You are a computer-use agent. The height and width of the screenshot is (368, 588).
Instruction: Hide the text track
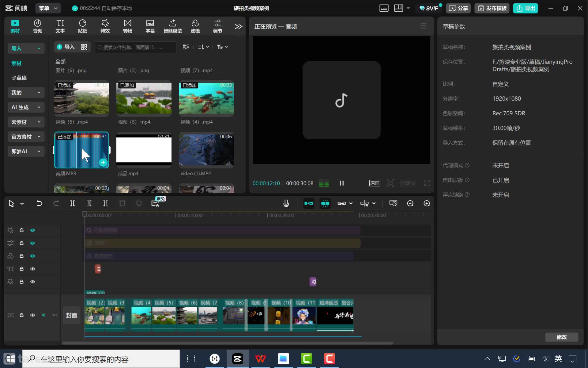tap(32, 269)
